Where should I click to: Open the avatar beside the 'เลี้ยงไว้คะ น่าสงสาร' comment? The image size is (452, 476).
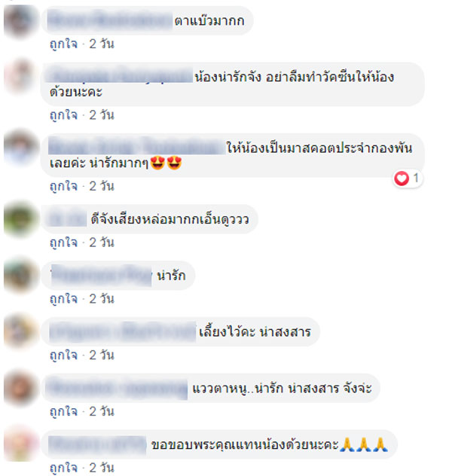click(x=20, y=331)
